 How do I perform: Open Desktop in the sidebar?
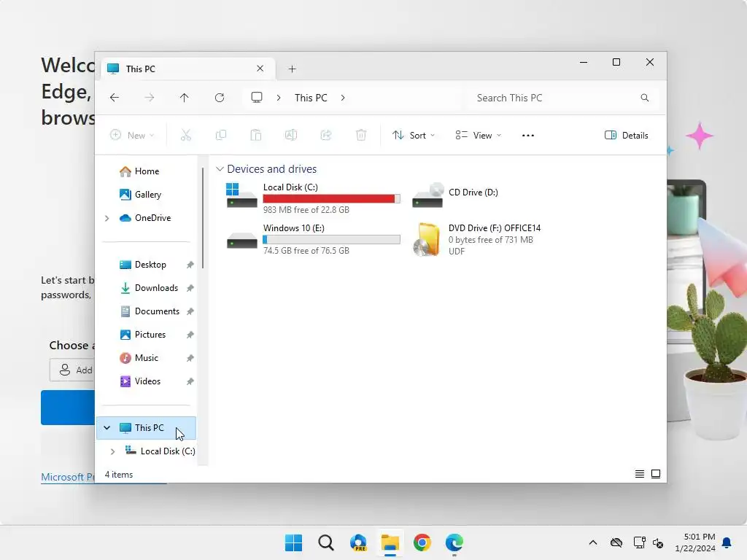(x=150, y=265)
